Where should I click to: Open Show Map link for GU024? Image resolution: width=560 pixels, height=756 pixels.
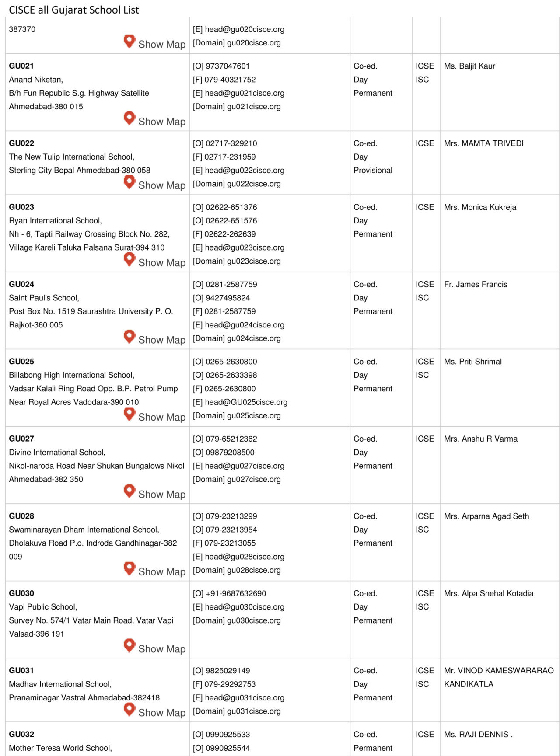162,340
